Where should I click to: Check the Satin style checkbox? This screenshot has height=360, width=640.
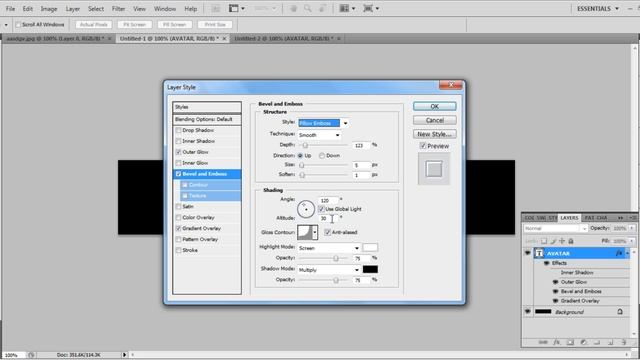pyautogui.click(x=178, y=207)
